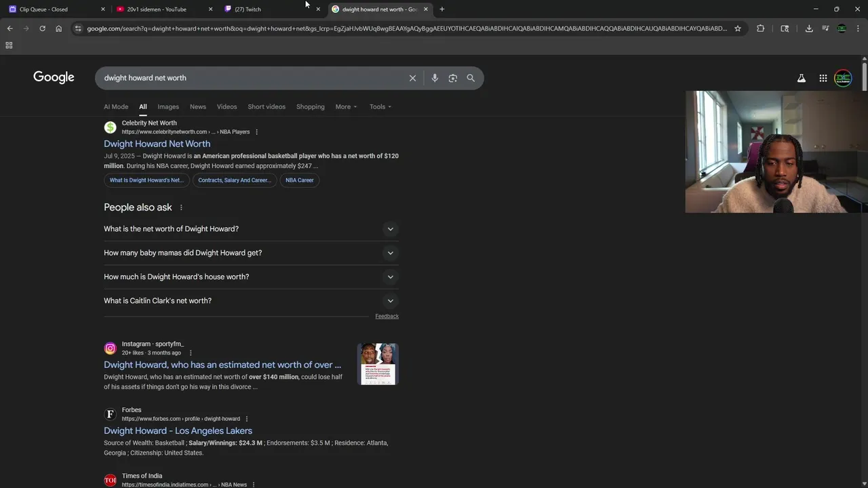The height and width of the screenshot is (488, 868).
Task: Click the browser address bar URL
Action: point(407,28)
